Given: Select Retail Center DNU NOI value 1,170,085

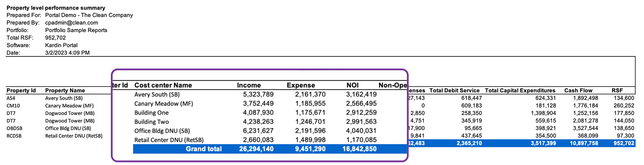Looking at the screenshot, I should click(x=361, y=140).
